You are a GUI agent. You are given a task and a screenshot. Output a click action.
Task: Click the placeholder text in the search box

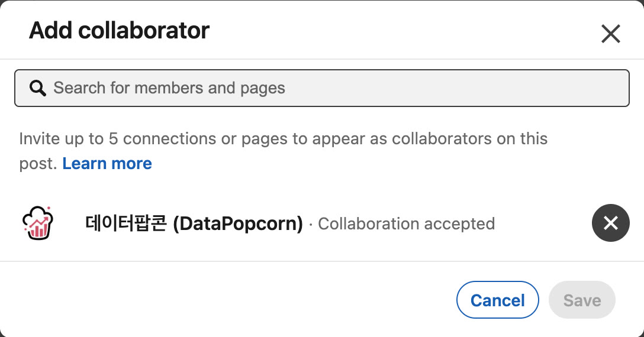coord(169,88)
